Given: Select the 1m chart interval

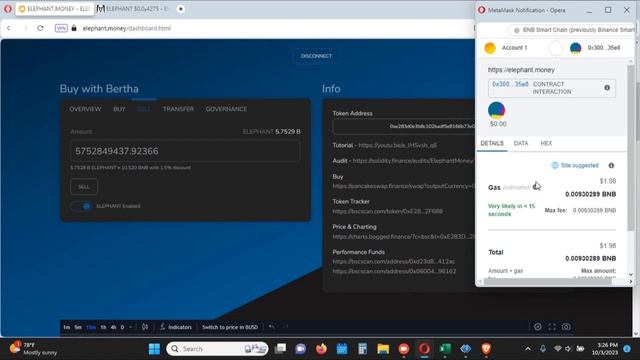Looking at the screenshot, I should tap(67, 327).
